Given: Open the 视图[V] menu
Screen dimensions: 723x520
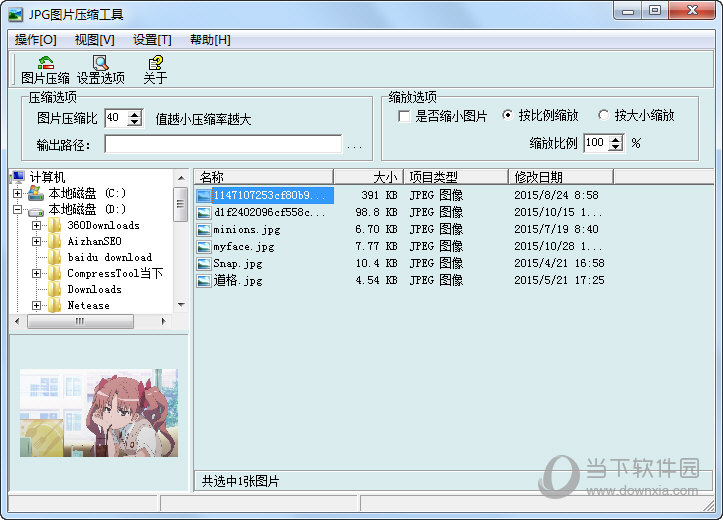Looking at the screenshot, I should 95,40.
